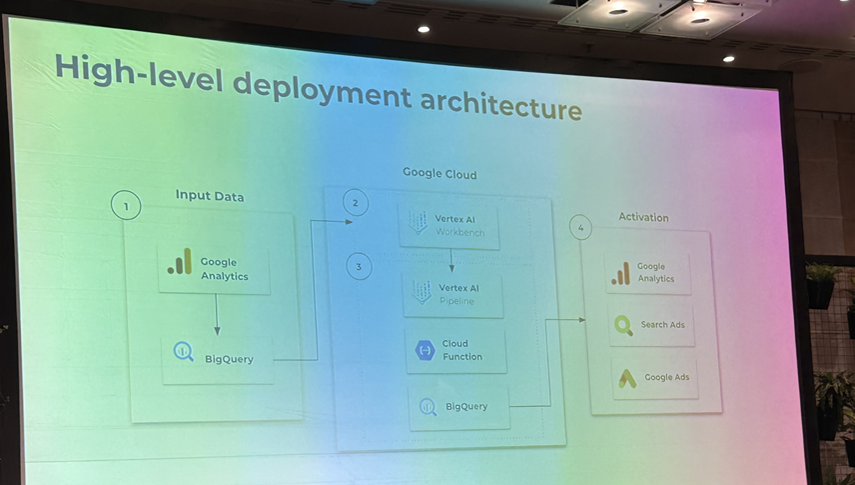
Task: Click "BigQuery" label in the Google Cloud box
Action: click(x=466, y=406)
